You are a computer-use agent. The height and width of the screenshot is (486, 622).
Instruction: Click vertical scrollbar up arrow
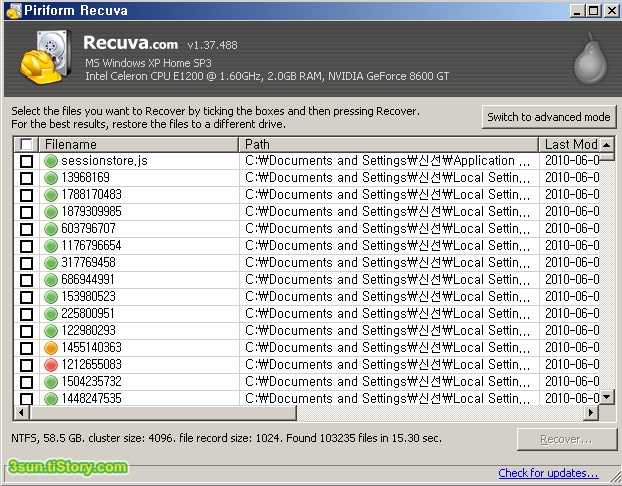[607, 145]
